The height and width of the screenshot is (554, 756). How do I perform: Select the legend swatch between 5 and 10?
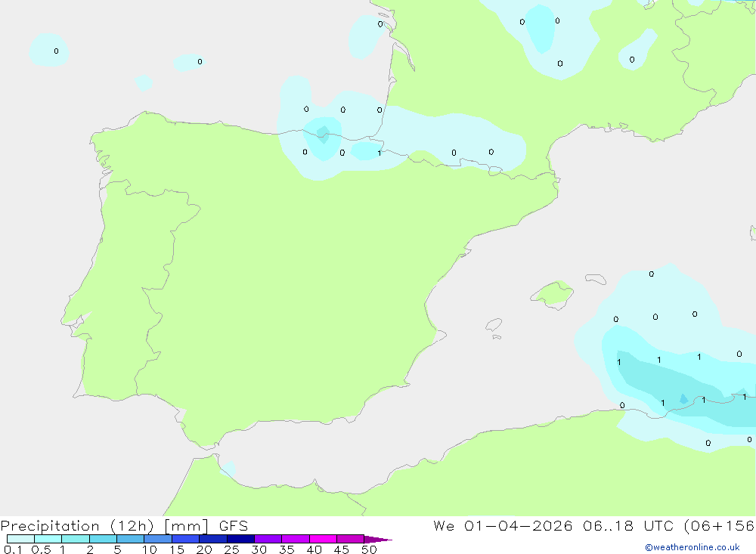pyautogui.click(x=130, y=539)
